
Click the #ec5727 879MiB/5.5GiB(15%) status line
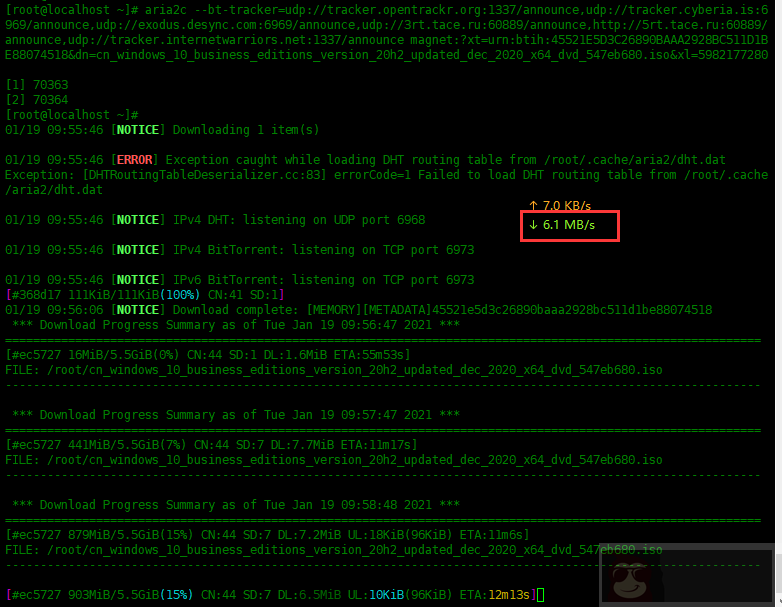pyautogui.click(x=267, y=535)
